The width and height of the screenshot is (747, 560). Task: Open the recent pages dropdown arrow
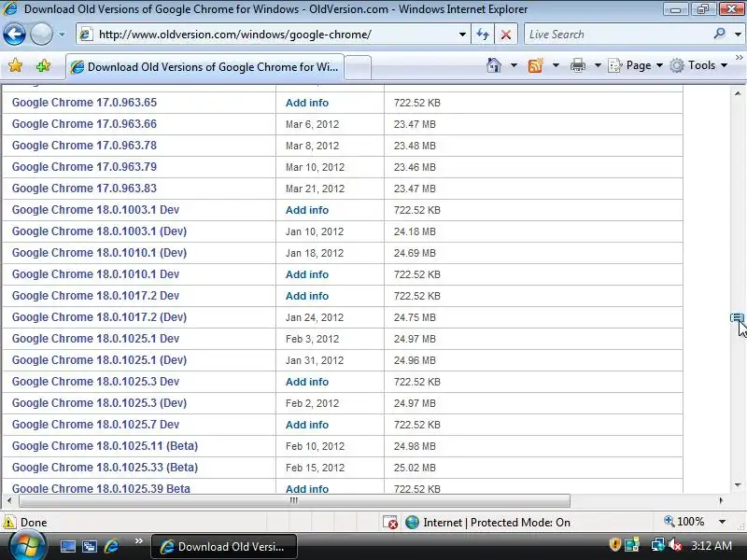tap(62, 35)
